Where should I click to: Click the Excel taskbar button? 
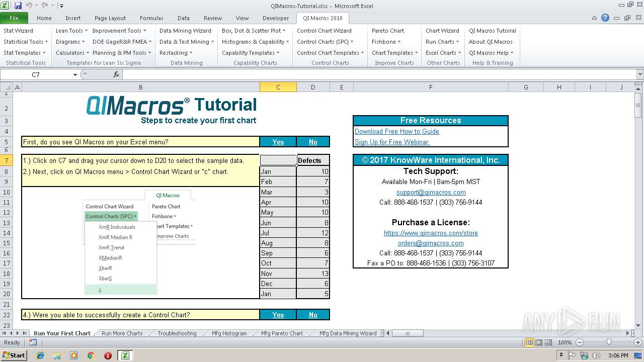125,355
